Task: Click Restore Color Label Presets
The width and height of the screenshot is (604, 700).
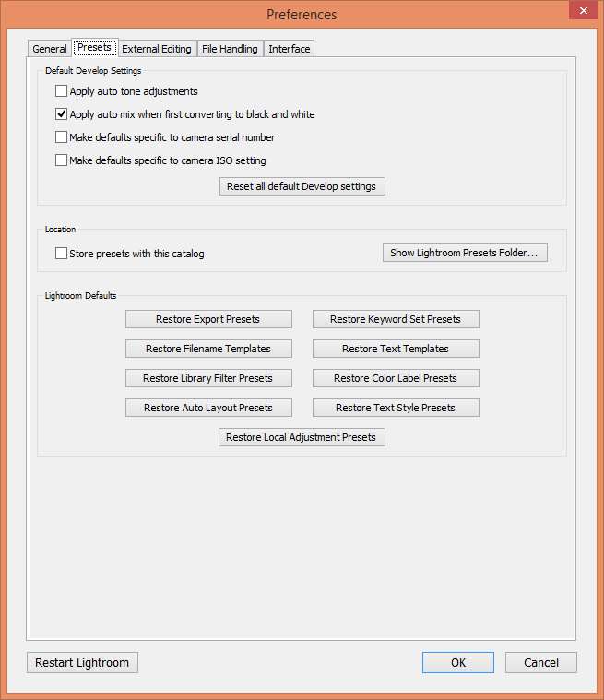Action: point(396,378)
